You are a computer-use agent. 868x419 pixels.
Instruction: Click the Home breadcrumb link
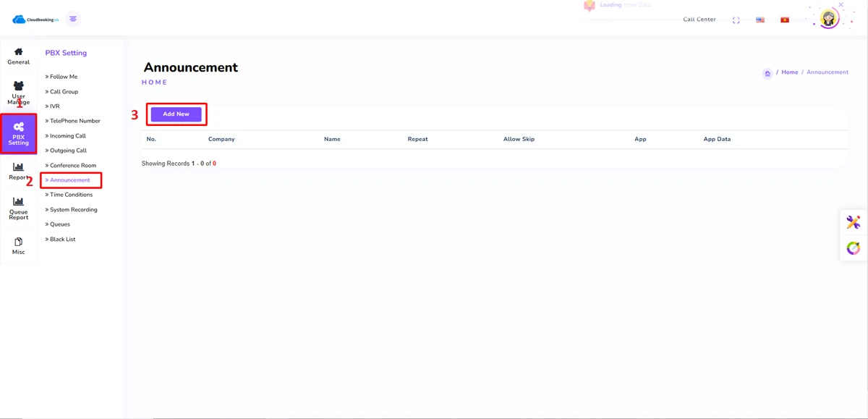[x=789, y=72]
